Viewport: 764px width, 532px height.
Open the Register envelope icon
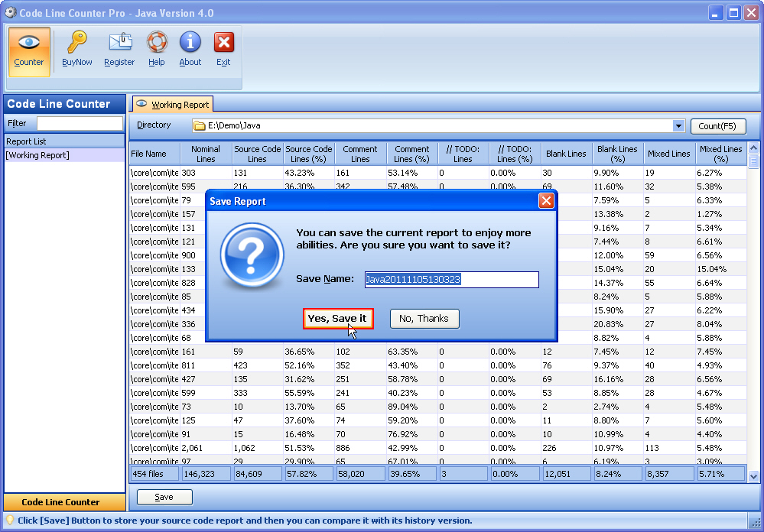(x=119, y=49)
